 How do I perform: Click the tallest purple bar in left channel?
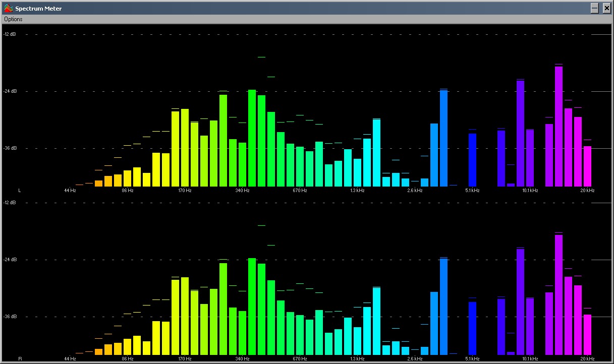coord(559,126)
